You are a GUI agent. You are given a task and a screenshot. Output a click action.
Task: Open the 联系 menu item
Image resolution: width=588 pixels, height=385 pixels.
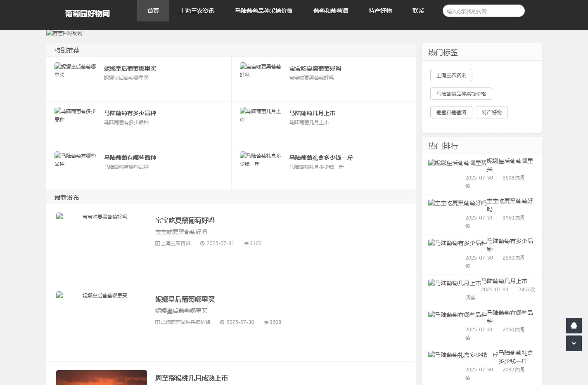[x=418, y=11]
